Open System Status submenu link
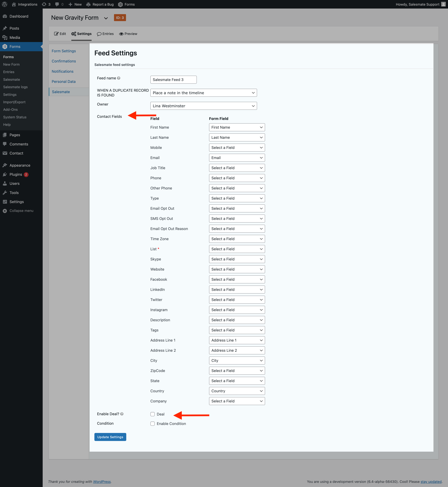Viewport: 448px width, 487px height. click(x=15, y=117)
